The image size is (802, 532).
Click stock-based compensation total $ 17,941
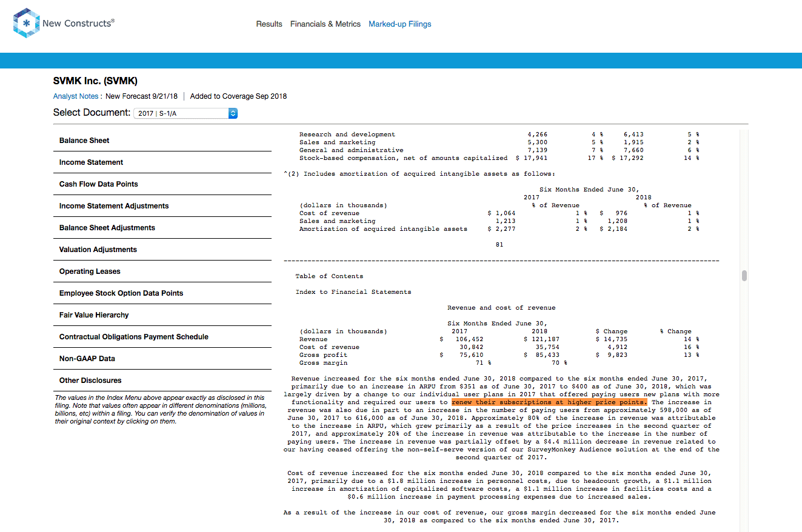tap(532, 158)
